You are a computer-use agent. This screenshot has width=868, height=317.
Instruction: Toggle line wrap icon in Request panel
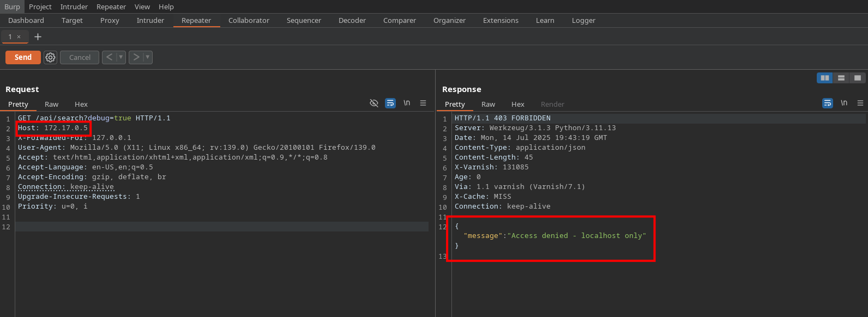click(390, 103)
